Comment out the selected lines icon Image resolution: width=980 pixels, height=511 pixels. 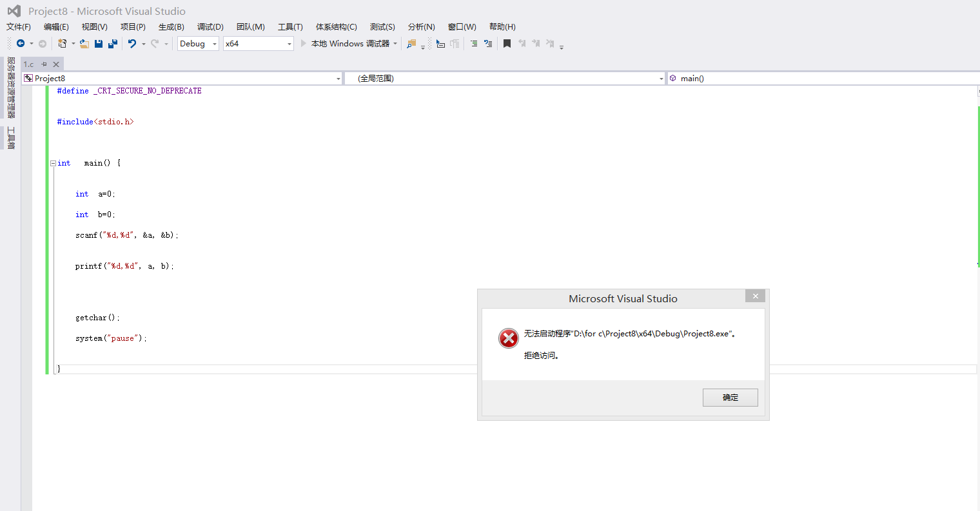(474, 44)
